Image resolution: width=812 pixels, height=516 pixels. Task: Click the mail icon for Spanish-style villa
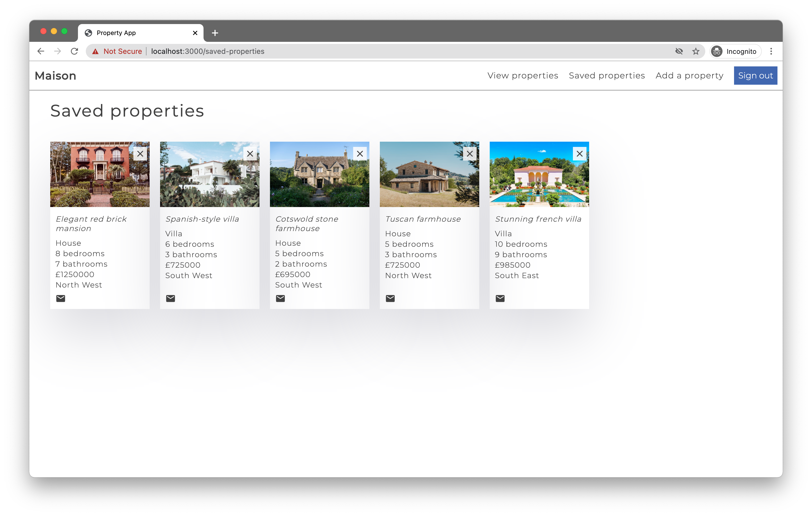click(171, 298)
